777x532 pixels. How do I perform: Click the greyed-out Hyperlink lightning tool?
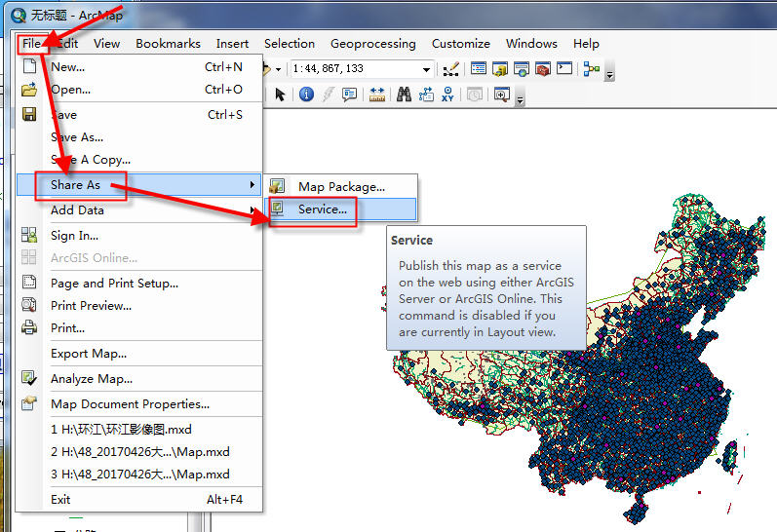[328, 95]
